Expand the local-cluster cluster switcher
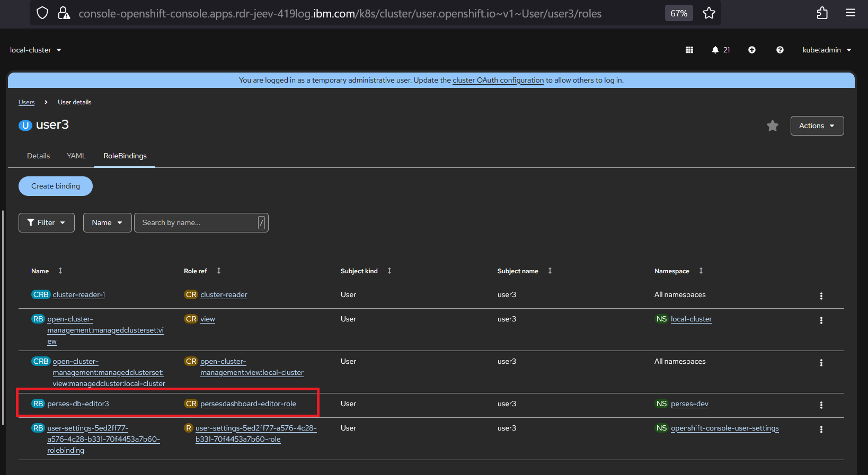This screenshot has height=475, width=868. coord(36,50)
